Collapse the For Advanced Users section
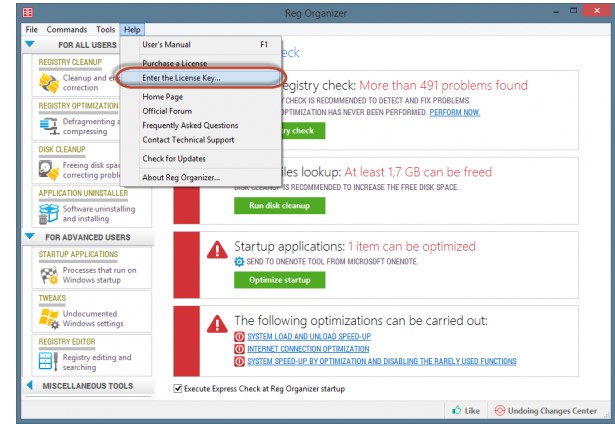This screenshot has width=615, height=424. click(x=30, y=237)
